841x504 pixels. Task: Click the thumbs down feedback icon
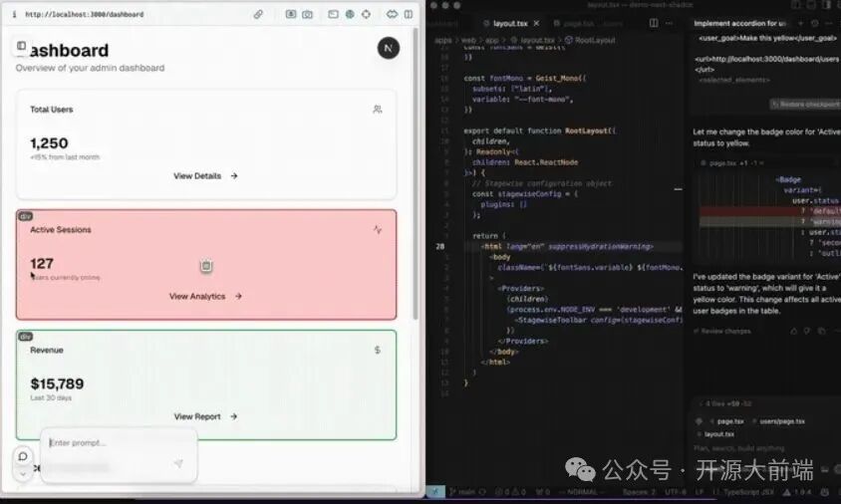[807, 332]
